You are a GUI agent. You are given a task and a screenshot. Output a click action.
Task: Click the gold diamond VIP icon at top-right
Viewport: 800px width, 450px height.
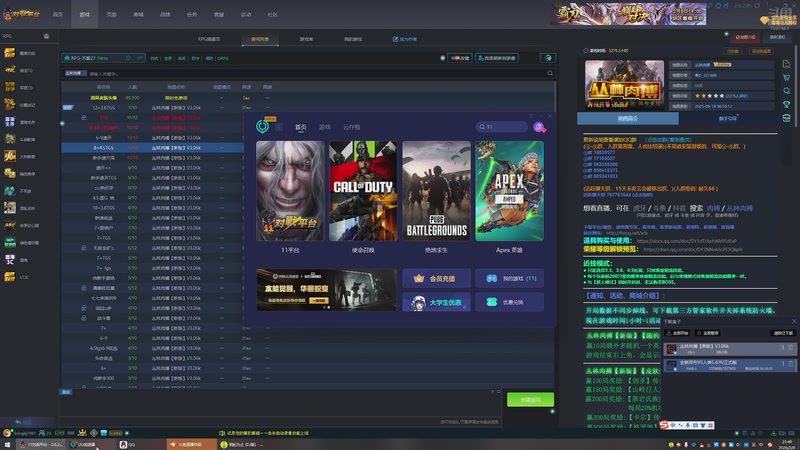tap(764, 20)
